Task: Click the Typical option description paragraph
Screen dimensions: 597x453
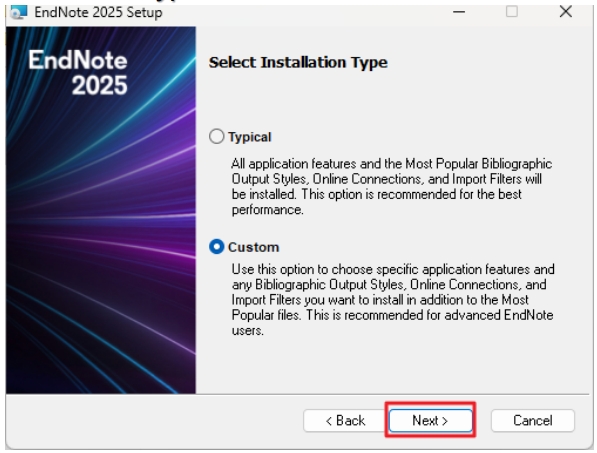Action: tap(392, 187)
